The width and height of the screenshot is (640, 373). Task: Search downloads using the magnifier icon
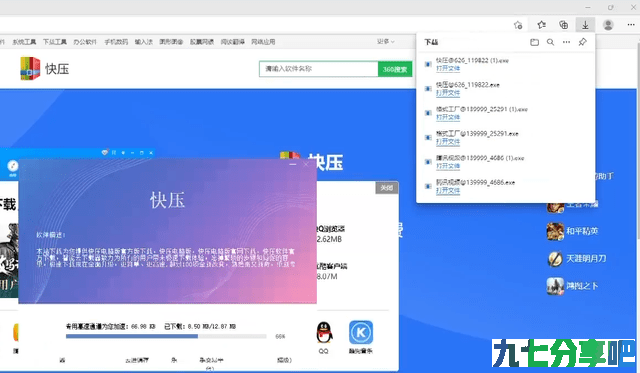(550, 42)
